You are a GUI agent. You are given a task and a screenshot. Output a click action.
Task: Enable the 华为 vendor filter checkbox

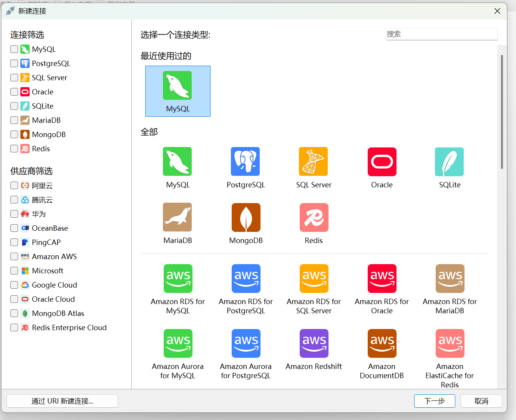tap(14, 214)
